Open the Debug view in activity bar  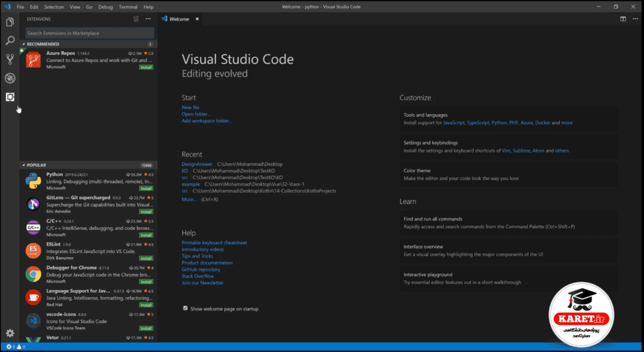point(10,78)
